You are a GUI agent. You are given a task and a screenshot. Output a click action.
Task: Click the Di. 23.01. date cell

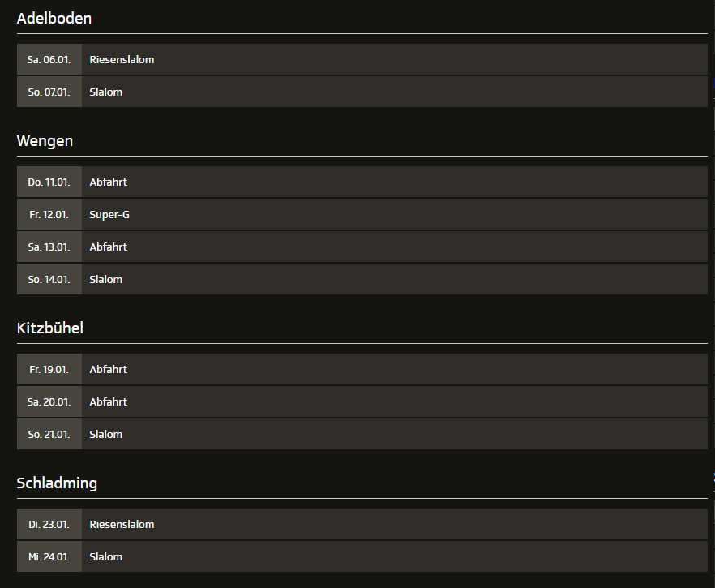coord(49,524)
